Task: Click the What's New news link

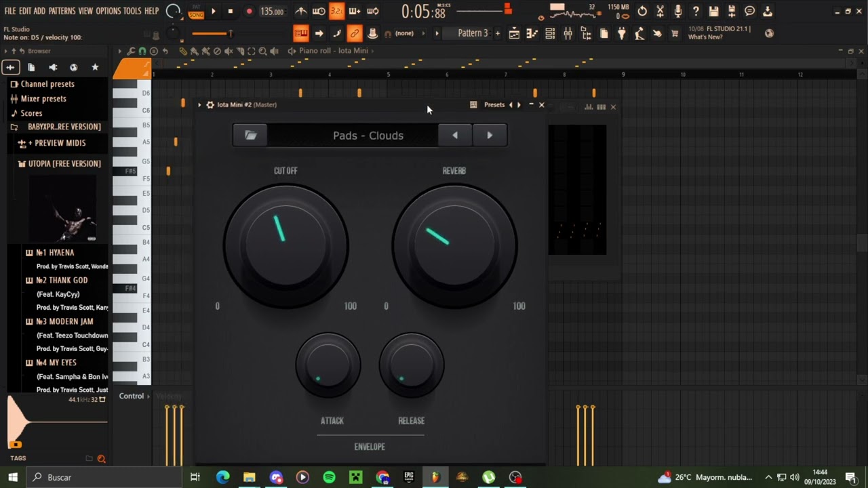Action: pyautogui.click(x=705, y=37)
